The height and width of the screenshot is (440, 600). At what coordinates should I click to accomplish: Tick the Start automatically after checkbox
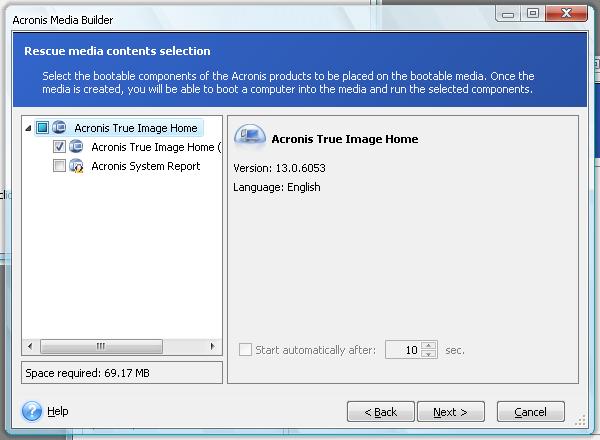pos(245,350)
